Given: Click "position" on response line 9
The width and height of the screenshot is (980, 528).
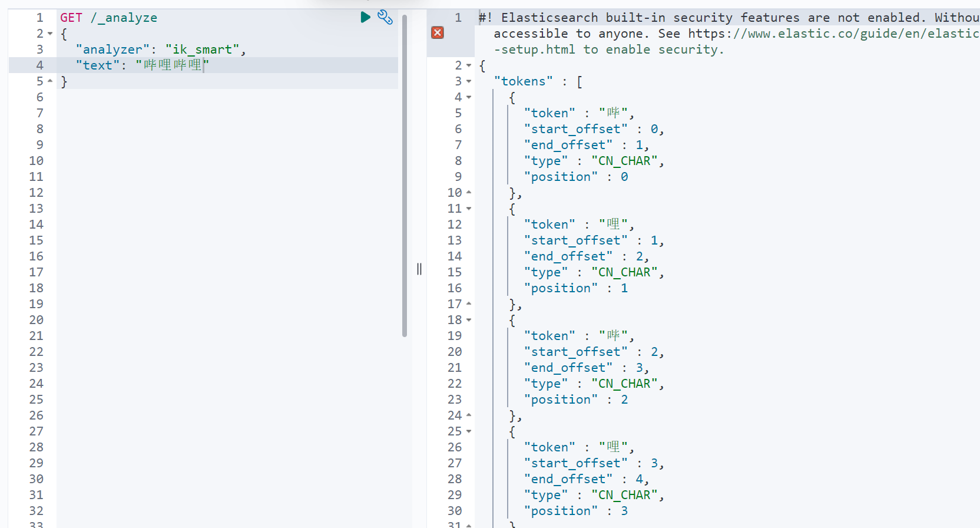Looking at the screenshot, I should 561,177.
